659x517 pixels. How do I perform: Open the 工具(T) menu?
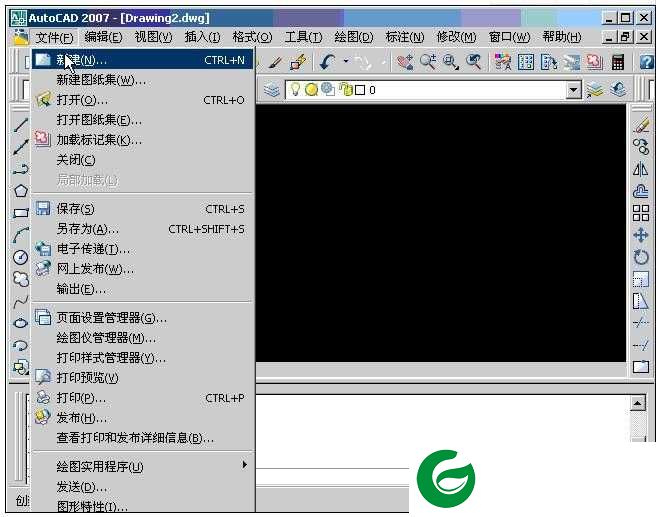(x=303, y=37)
